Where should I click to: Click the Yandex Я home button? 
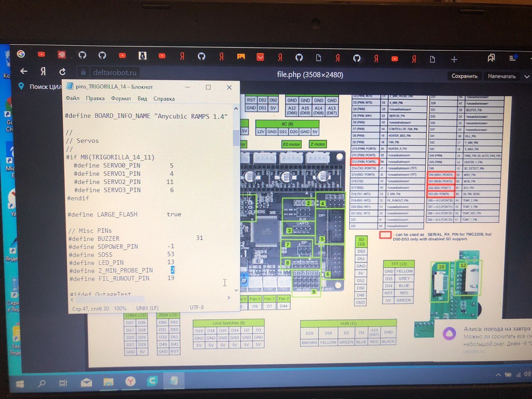point(43,71)
